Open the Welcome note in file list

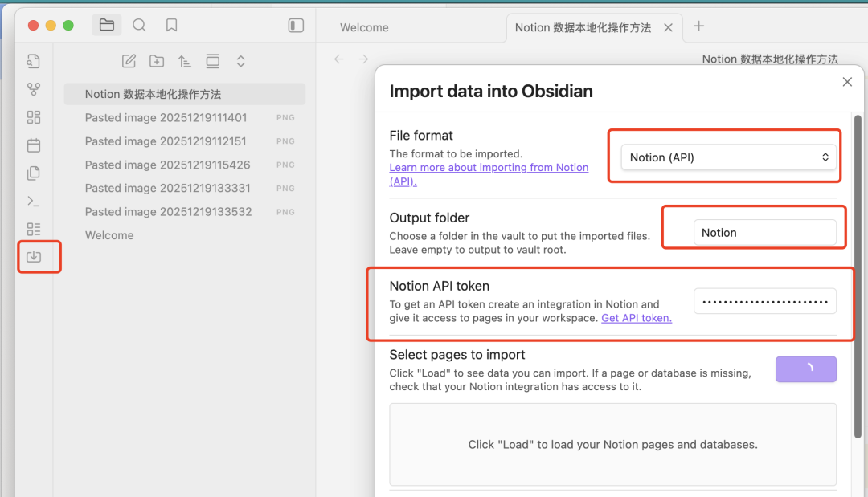coord(184,235)
